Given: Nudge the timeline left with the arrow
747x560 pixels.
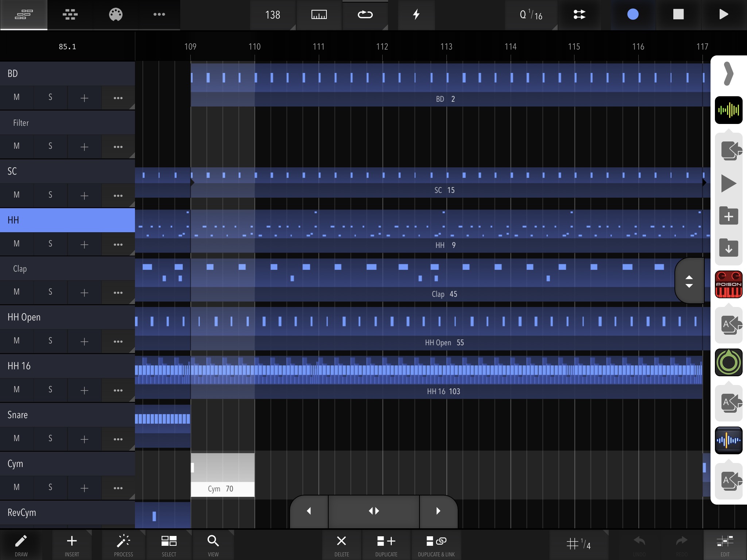Looking at the screenshot, I should [x=309, y=511].
